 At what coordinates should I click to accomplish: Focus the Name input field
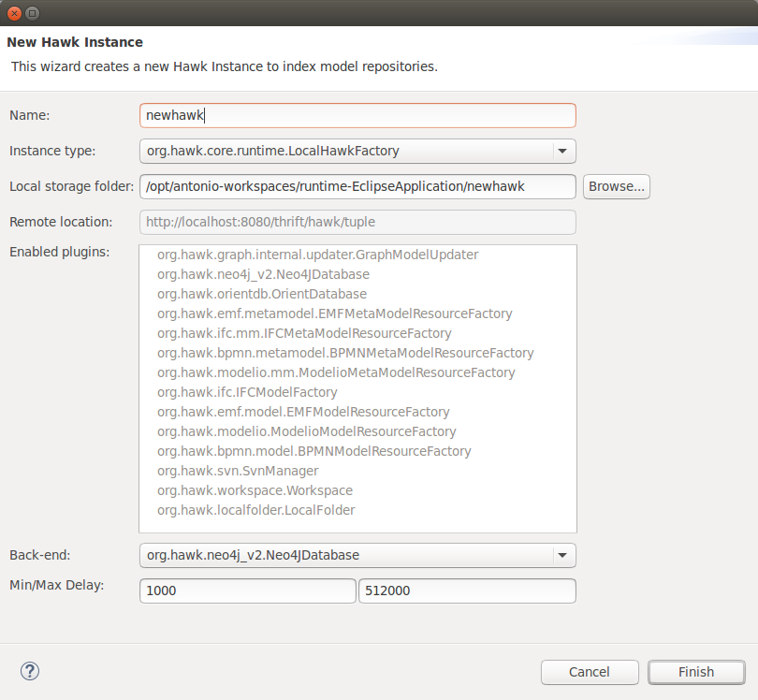(x=357, y=115)
